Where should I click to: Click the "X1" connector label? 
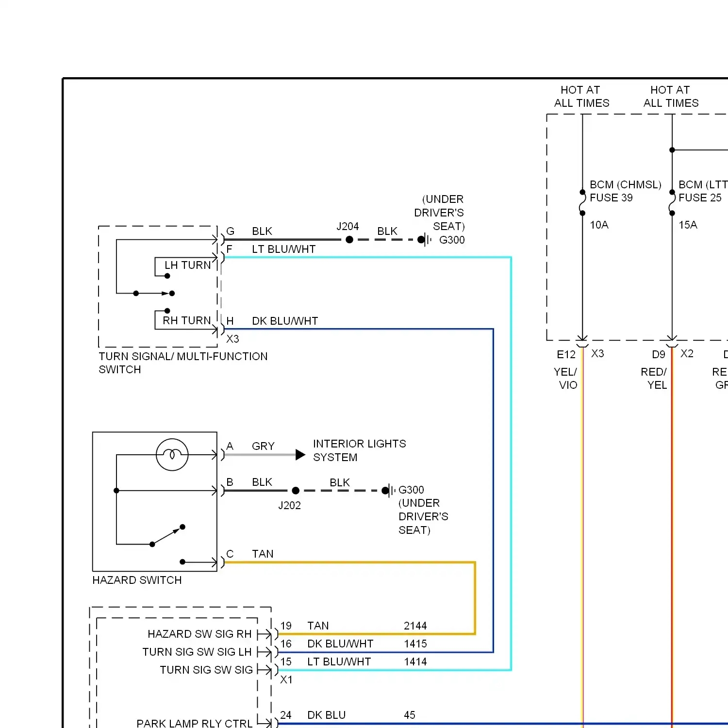point(286,679)
